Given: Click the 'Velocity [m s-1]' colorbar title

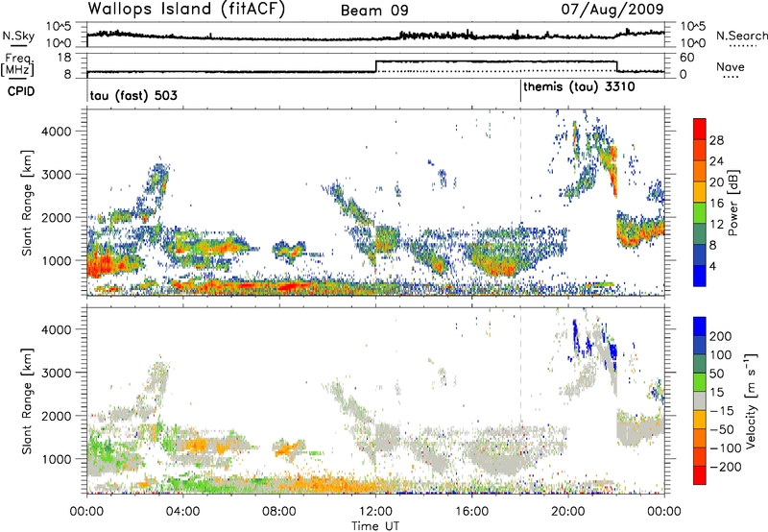Looking at the screenshot, I should coord(750,400).
